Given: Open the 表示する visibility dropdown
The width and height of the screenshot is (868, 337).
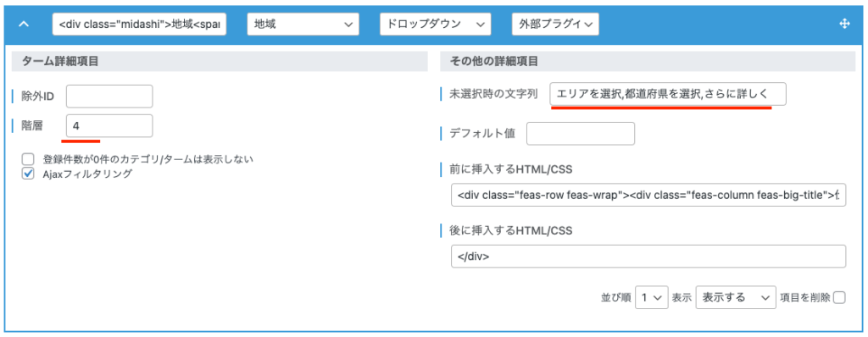Looking at the screenshot, I should (x=735, y=298).
